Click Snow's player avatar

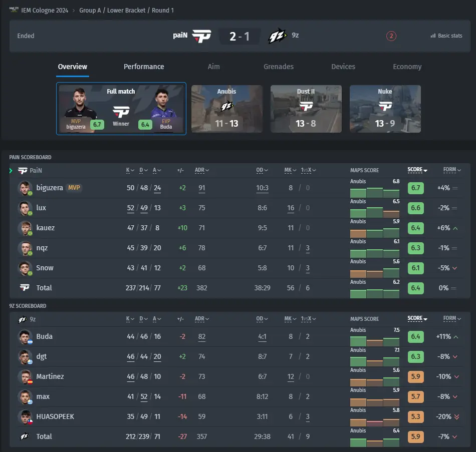tap(25, 268)
